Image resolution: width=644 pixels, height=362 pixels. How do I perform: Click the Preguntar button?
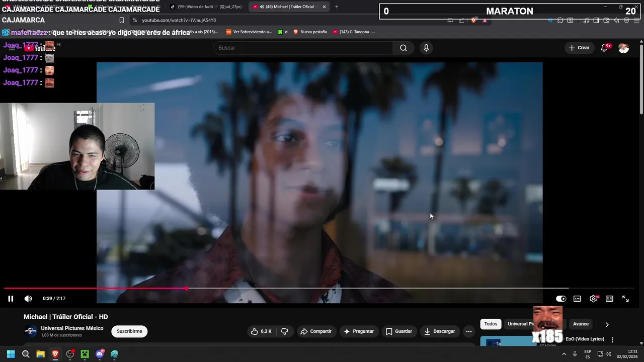(x=359, y=331)
